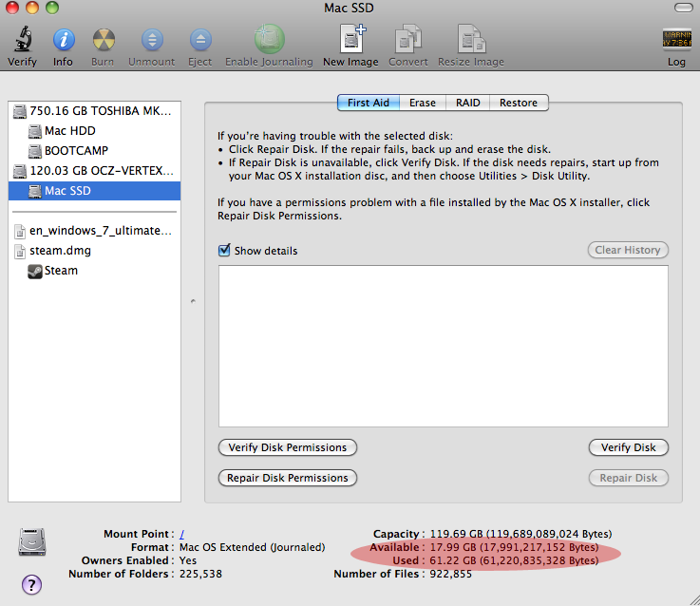Click the Capacity value 119.69 GB

tap(520, 534)
